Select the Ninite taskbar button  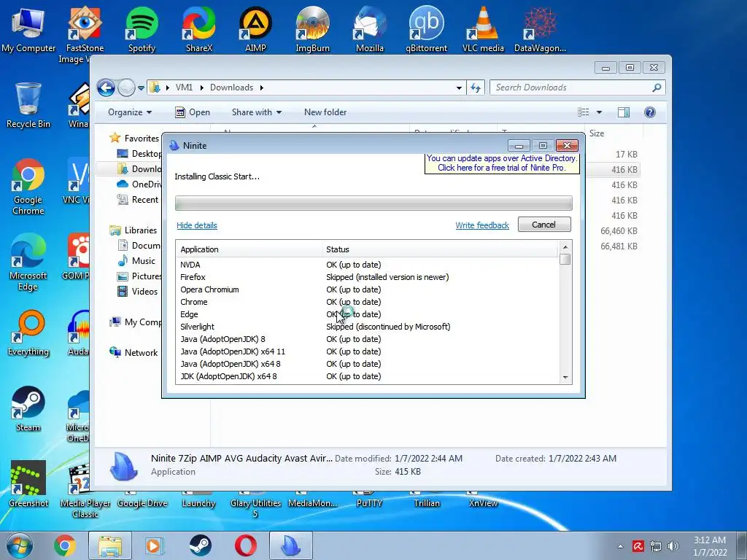click(x=291, y=545)
